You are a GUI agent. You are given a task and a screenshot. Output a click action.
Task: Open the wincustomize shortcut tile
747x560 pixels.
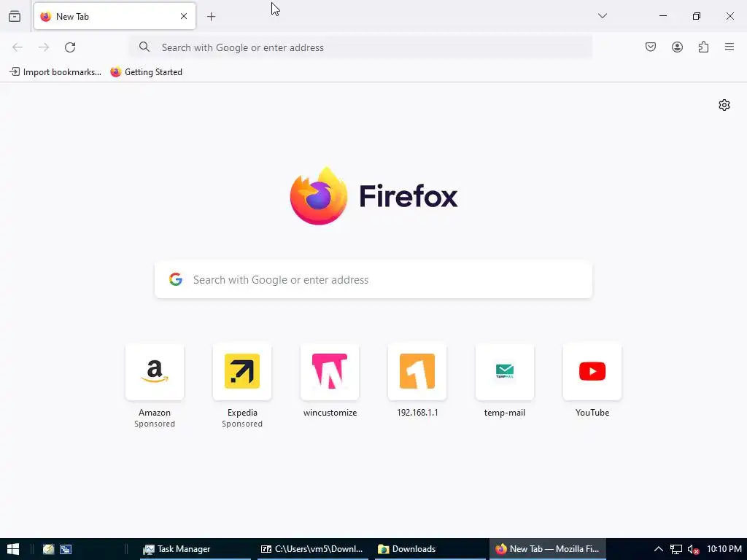pos(330,371)
